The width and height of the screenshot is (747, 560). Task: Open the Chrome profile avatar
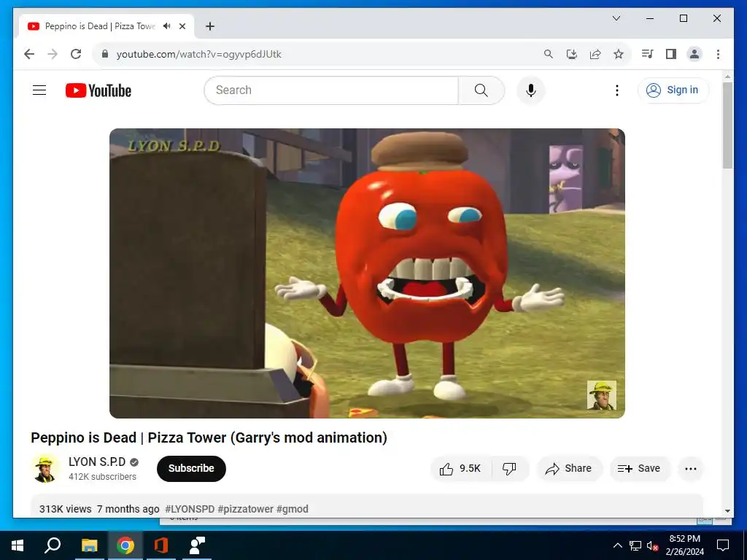(694, 54)
